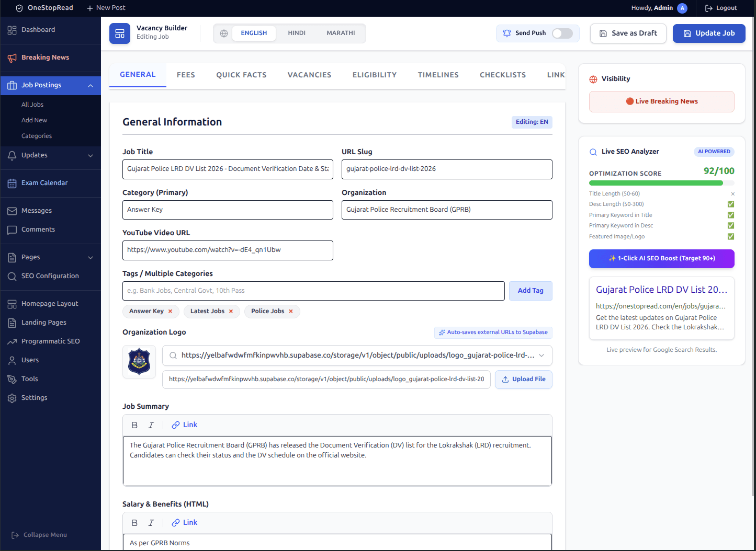Open the Dashboard grid icon
The width and height of the screenshot is (756, 551).
click(12, 30)
